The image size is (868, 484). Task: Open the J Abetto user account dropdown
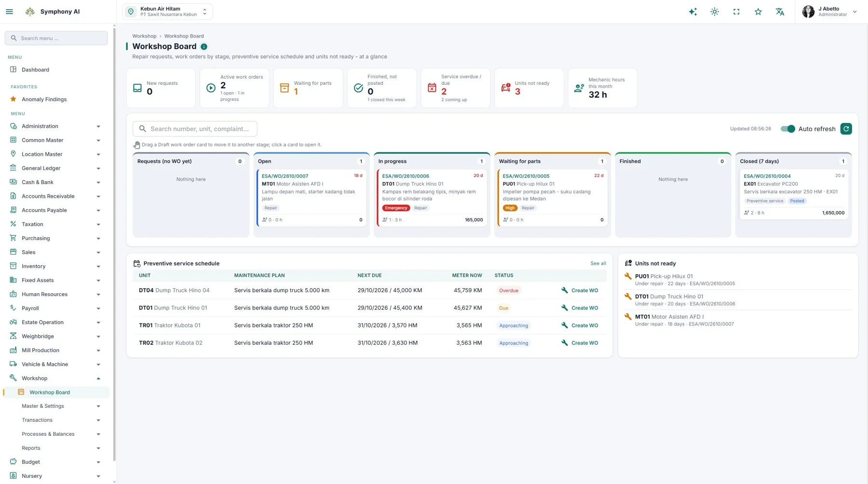coord(829,12)
